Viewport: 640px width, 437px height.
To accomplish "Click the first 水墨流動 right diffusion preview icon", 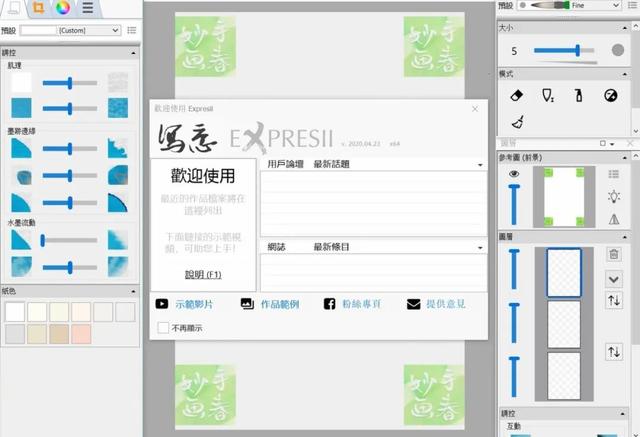I will (x=118, y=240).
